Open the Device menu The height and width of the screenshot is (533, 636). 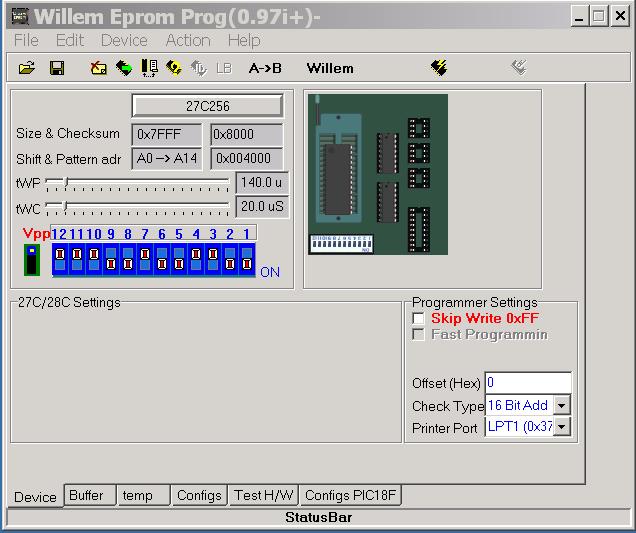point(124,40)
